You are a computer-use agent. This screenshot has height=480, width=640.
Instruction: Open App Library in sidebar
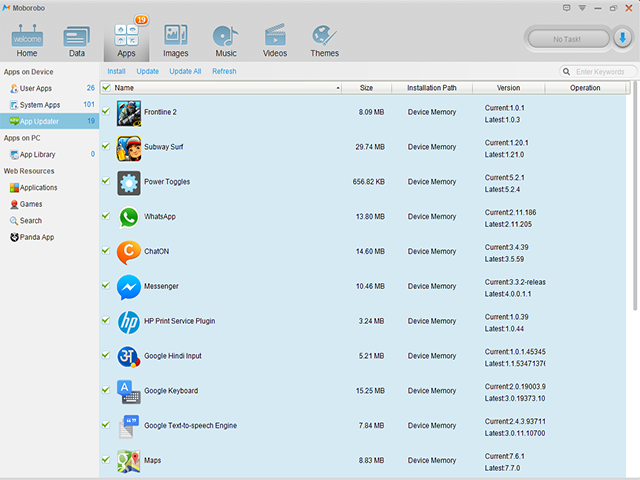tap(49, 154)
